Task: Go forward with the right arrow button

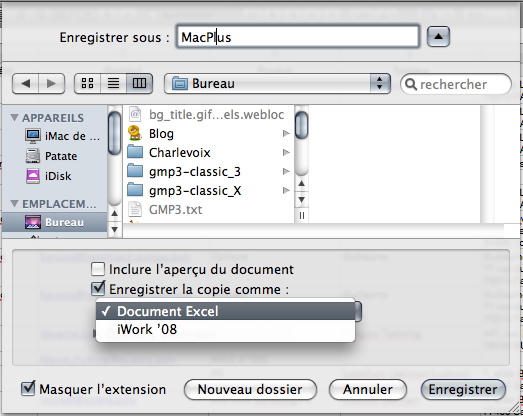Action: click(51, 83)
